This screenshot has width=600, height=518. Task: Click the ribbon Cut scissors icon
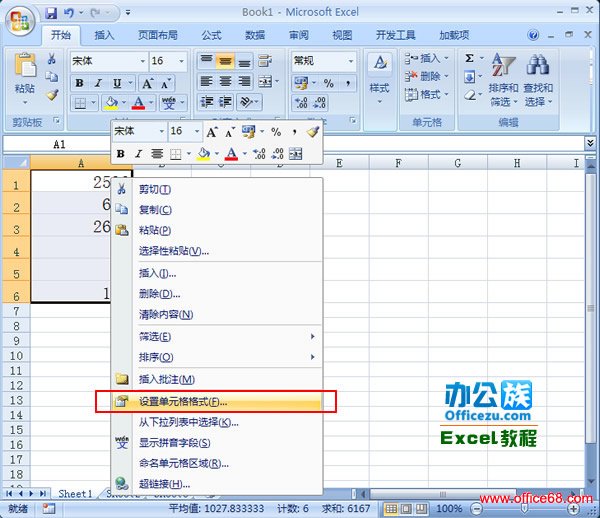tap(52, 59)
